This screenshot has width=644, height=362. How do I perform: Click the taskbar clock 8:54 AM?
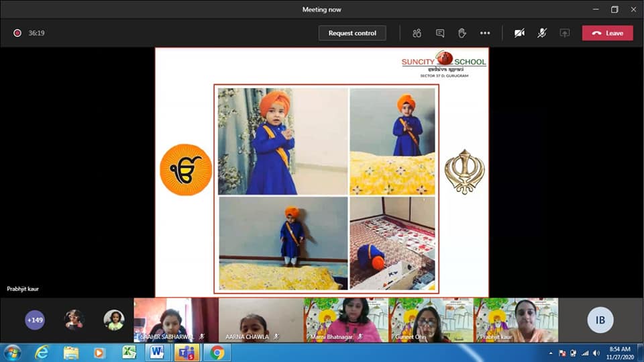(x=620, y=349)
